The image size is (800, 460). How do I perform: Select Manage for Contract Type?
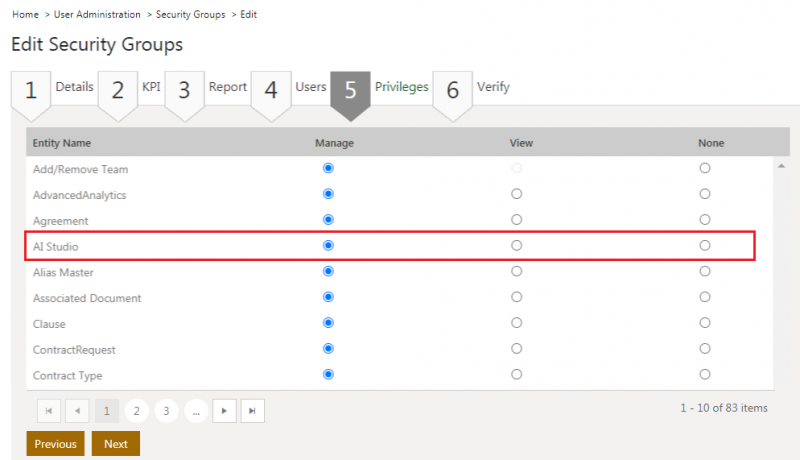pyautogui.click(x=328, y=374)
